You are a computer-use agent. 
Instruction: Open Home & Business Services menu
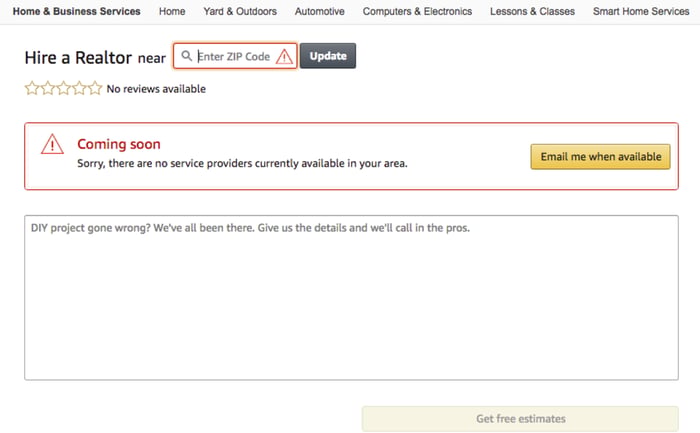(76, 11)
